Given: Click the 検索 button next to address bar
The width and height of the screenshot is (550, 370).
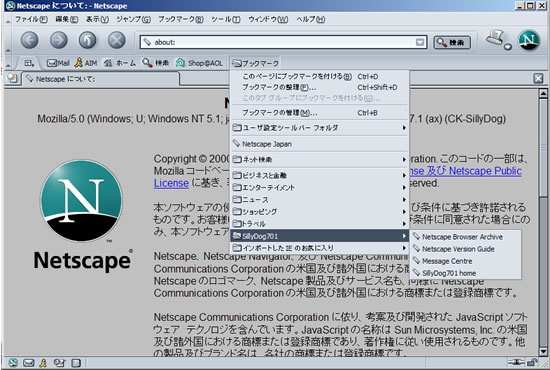Looking at the screenshot, I should click(452, 42).
